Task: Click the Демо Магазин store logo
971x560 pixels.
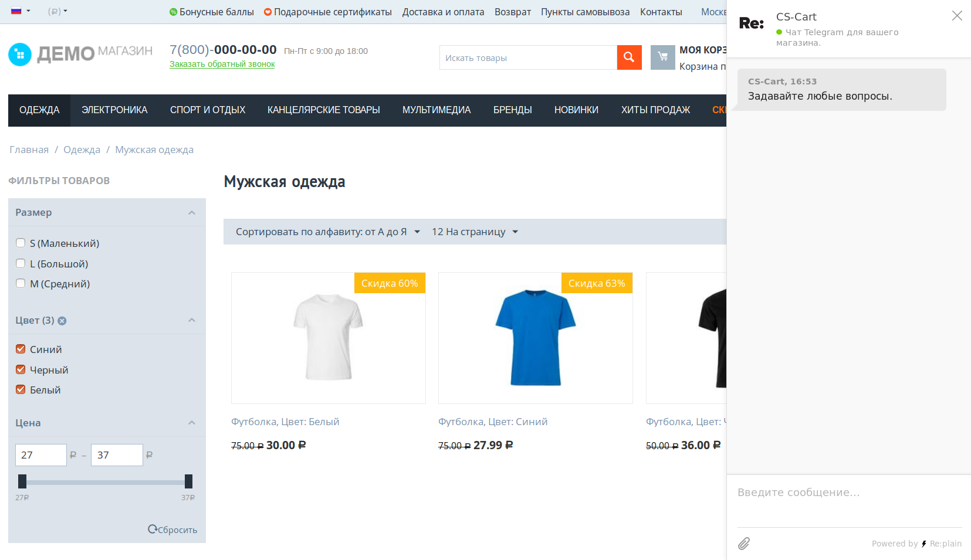Action: [80, 54]
